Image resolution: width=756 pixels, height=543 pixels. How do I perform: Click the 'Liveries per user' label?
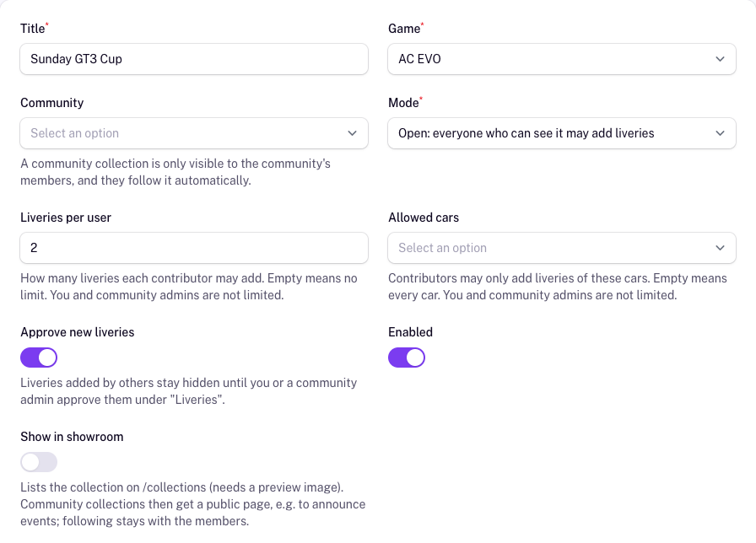66,218
